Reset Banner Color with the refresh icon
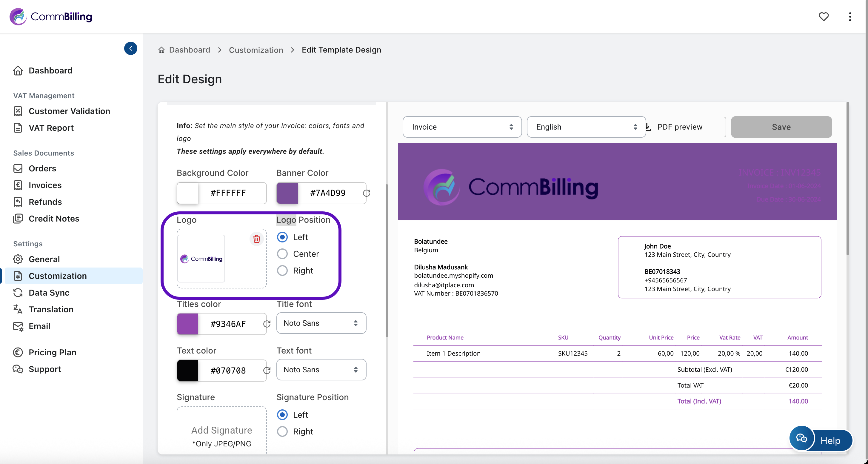Image resolution: width=868 pixels, height=464 pixels. point(366,193)
